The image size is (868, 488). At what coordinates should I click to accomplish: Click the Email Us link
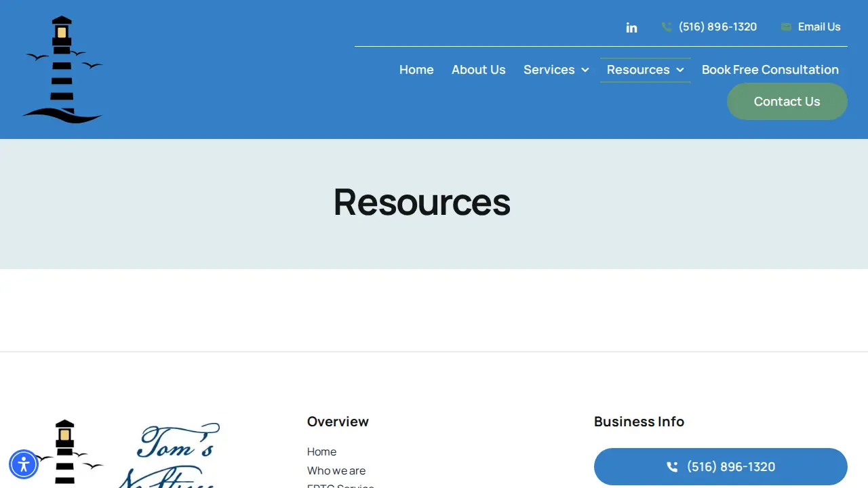click(819, 27)
